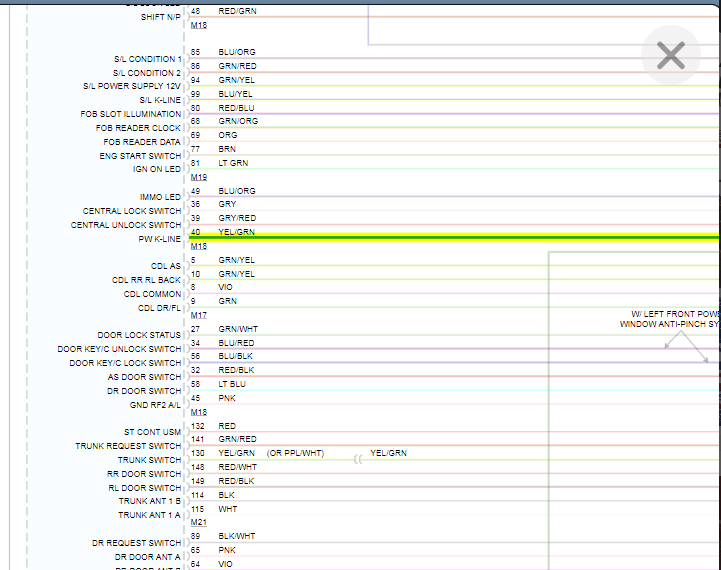Click the BLK/WHT wire color at pin 89

point(236,536)
